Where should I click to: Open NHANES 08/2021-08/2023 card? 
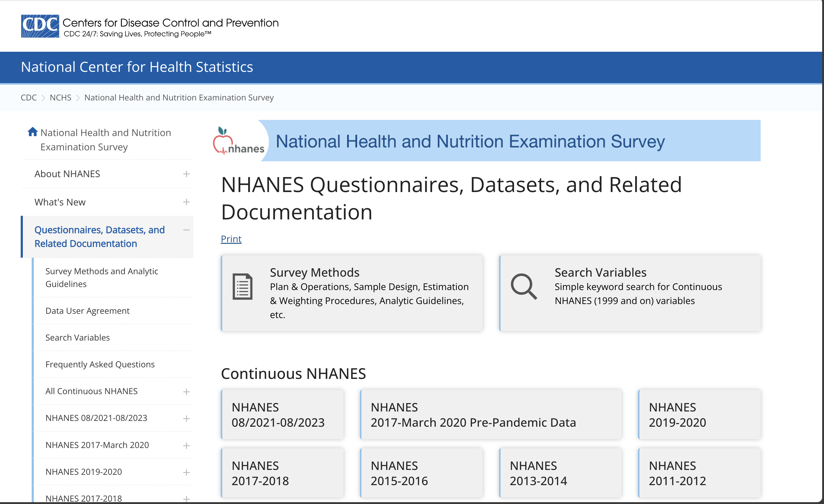(282, 415)
